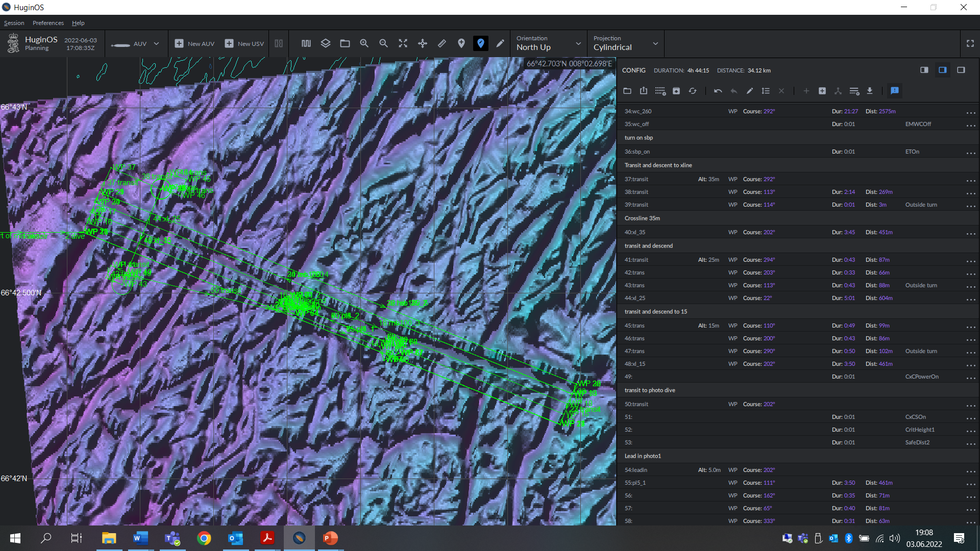Export the mission plan via download icon
The height and width of the screenshot is (551, 980).
(869, 91)
